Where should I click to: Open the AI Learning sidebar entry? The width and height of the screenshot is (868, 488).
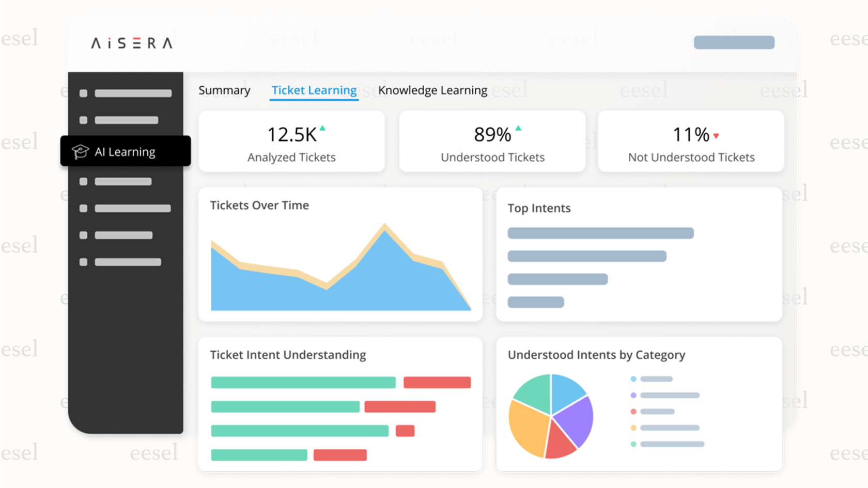point(126,151)
